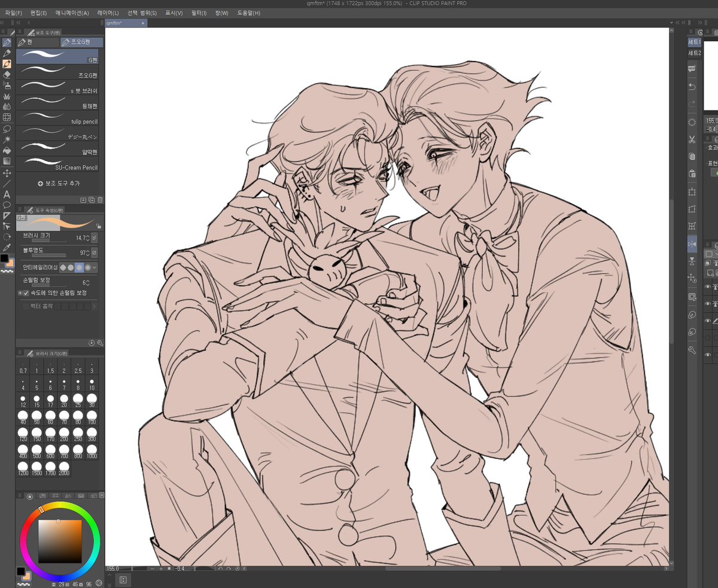Select the 등채펜 sub tool
Screen dimensions: 718x588
[x=57, y=102]
